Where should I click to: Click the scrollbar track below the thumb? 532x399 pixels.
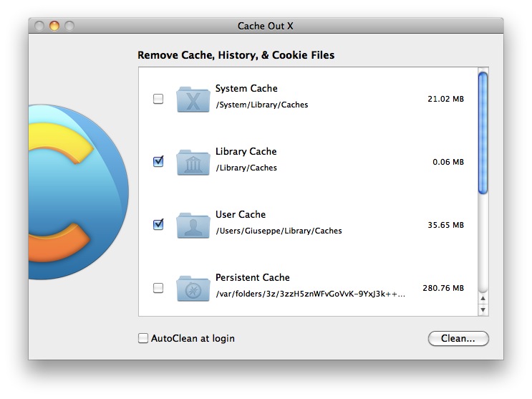[x=483, y=243]
